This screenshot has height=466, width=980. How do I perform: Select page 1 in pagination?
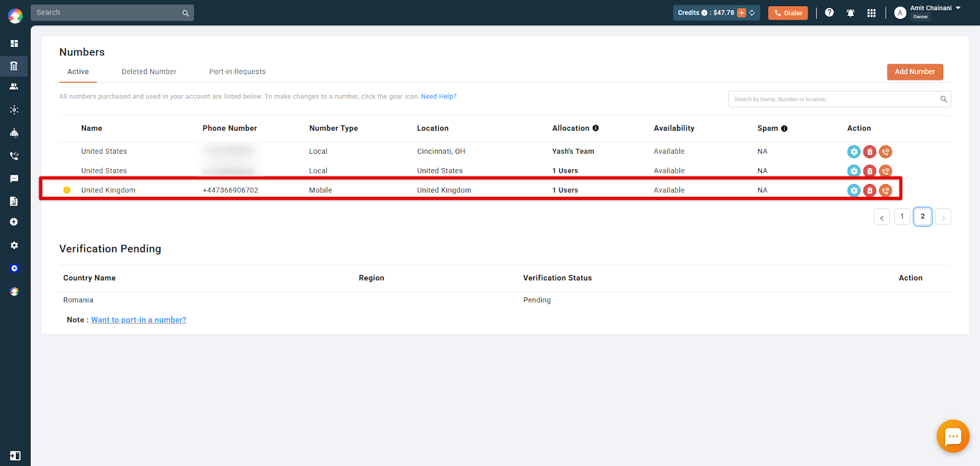(x=902, y=216)
